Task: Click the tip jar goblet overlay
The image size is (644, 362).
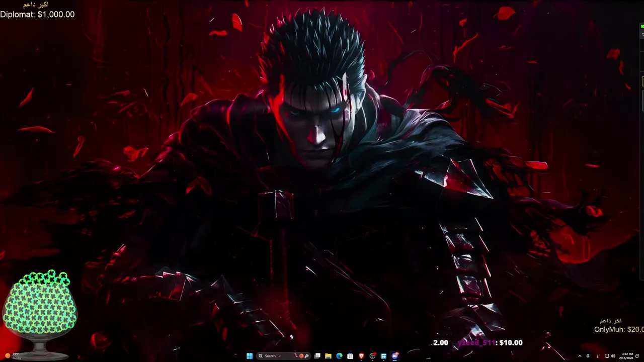Action: click(x=40, y=315)
